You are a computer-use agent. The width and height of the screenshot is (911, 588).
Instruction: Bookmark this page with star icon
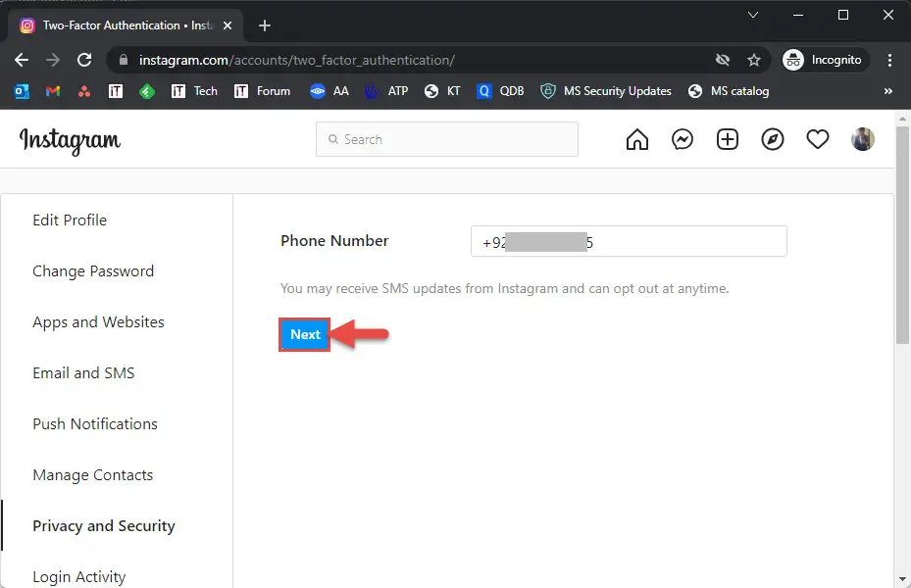point(753,60)
